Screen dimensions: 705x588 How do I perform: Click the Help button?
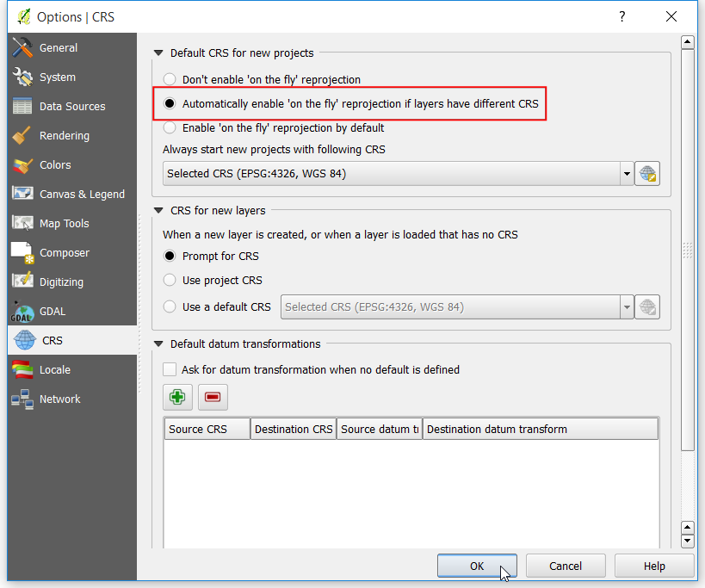[653, 566]
